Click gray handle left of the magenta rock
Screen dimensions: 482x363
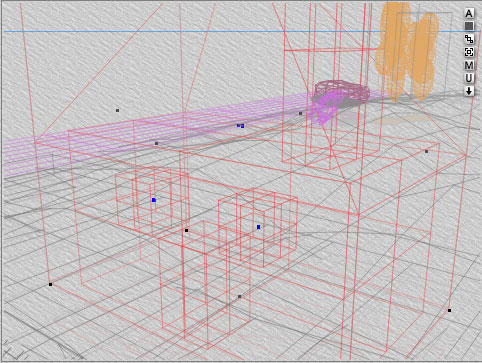(300, 113)
